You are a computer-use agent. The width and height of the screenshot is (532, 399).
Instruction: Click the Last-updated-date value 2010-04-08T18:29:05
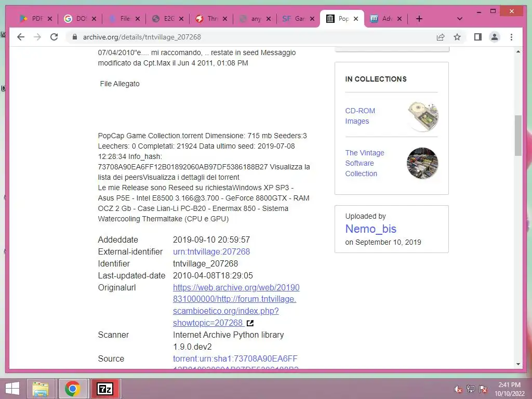coord(212,275)
